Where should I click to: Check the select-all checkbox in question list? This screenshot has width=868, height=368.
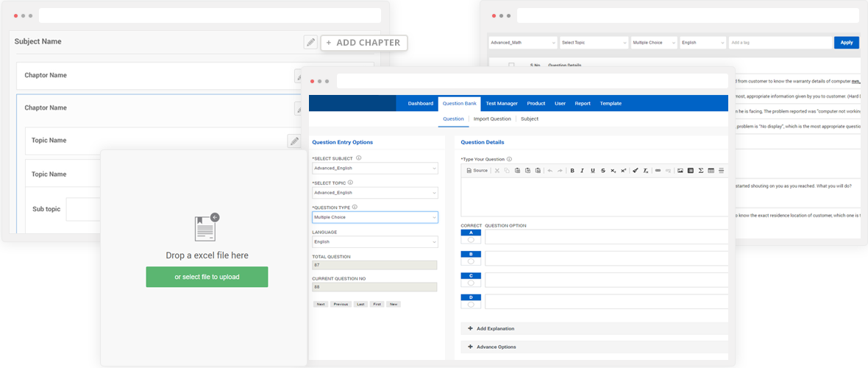tap(511, 66)
